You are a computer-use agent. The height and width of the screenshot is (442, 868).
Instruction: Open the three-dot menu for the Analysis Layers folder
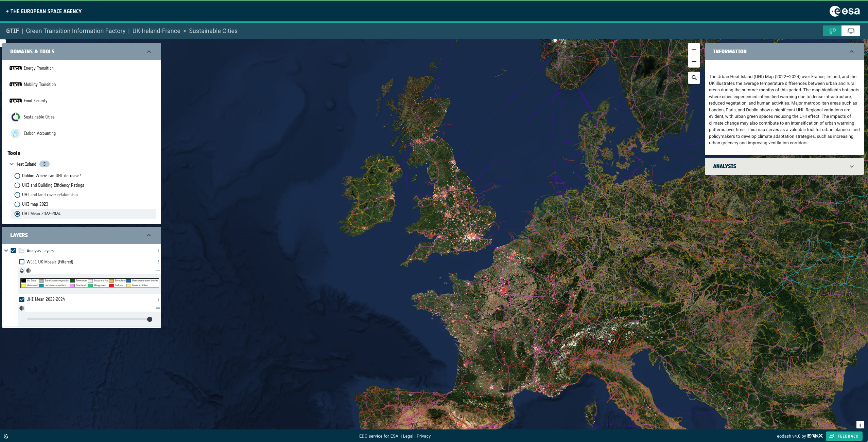158,251
